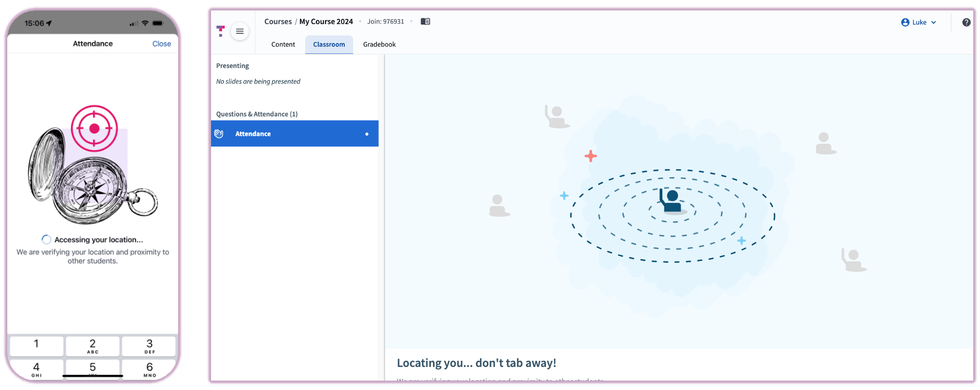The image size is (980, 390).
Task: Click the red target icon on phone
Action: 94,129
